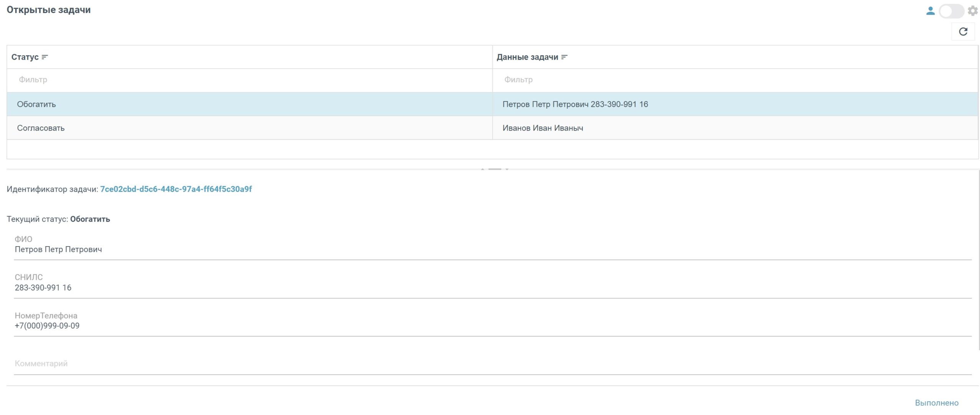The image size is (980, 415).
Task: Click the ФИО field Петров Петр Петрович
Action: (x=492, y=250)
